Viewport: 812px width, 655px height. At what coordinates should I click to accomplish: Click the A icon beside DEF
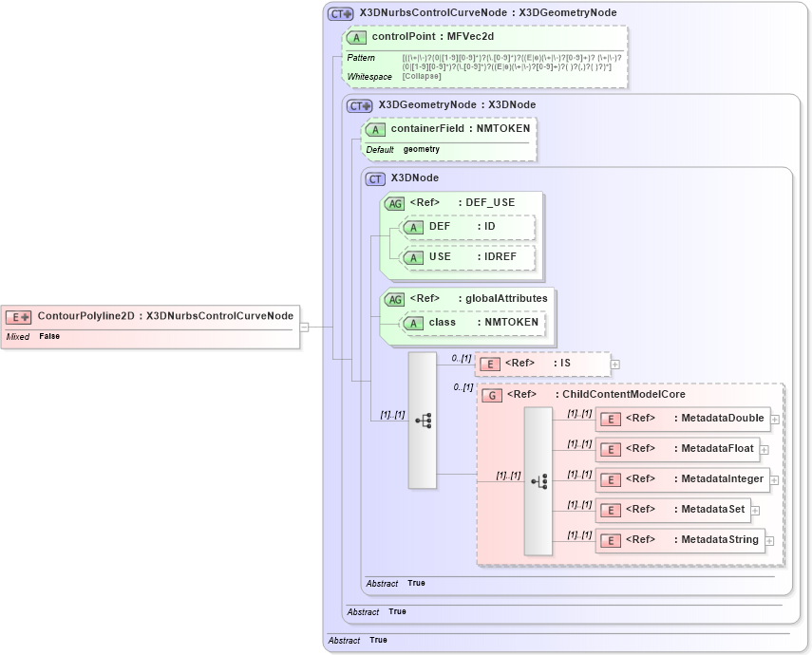(x=413, y=227)
